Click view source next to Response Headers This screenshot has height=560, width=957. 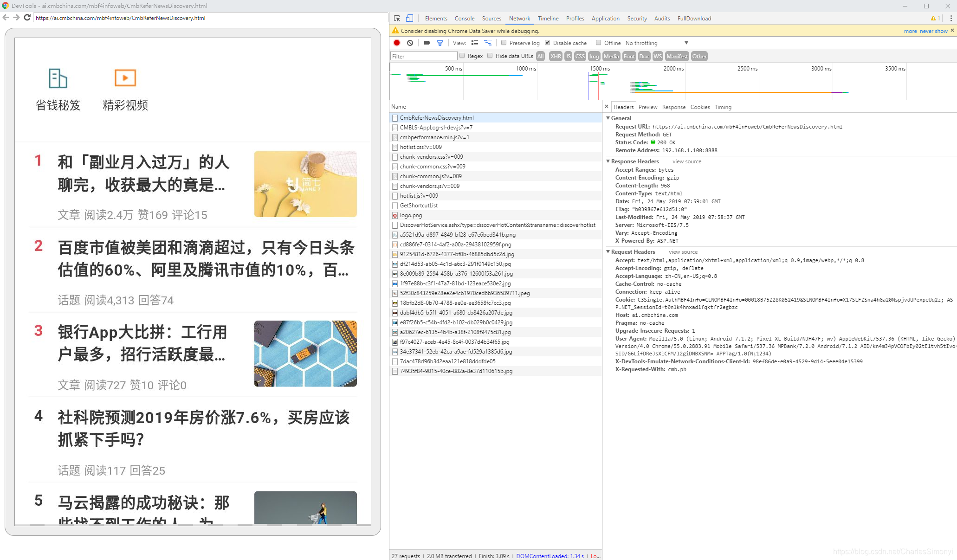pyautogui.click(x=687, y=161)
